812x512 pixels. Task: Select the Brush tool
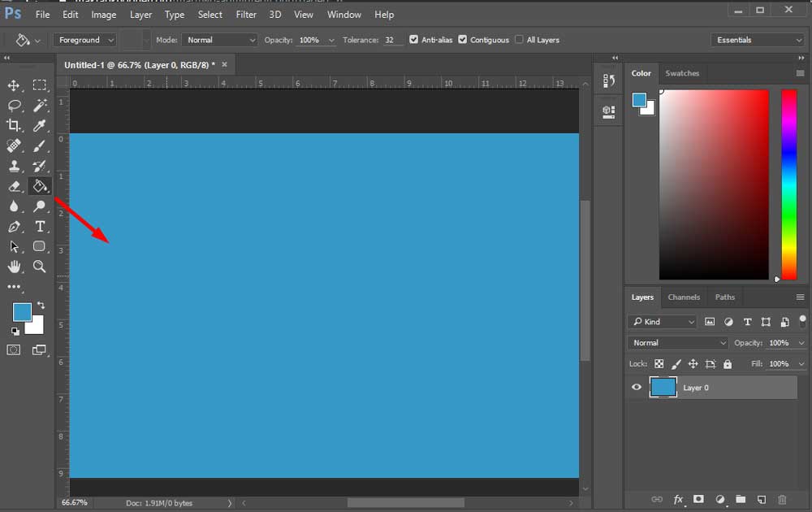pos(39,146)
